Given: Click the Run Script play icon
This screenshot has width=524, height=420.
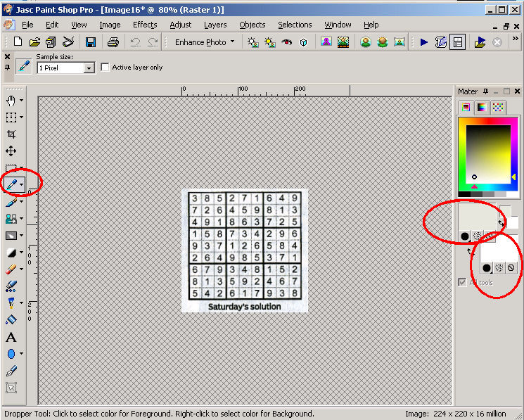Looking at the screenshot, I should click(x=423, y=42).
